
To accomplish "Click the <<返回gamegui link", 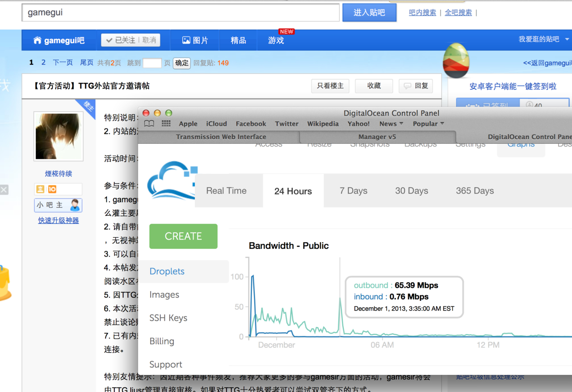I will pyautogui.click(x=547, y=63).
